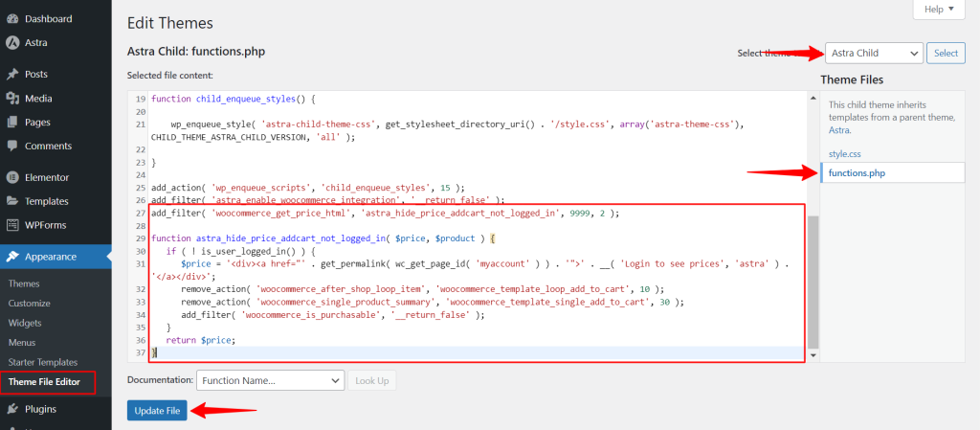Image resolution: width=980 pixels, height=430 pixels.
Task: Click the editor scroll down arrow
Action: pos(813,355)
